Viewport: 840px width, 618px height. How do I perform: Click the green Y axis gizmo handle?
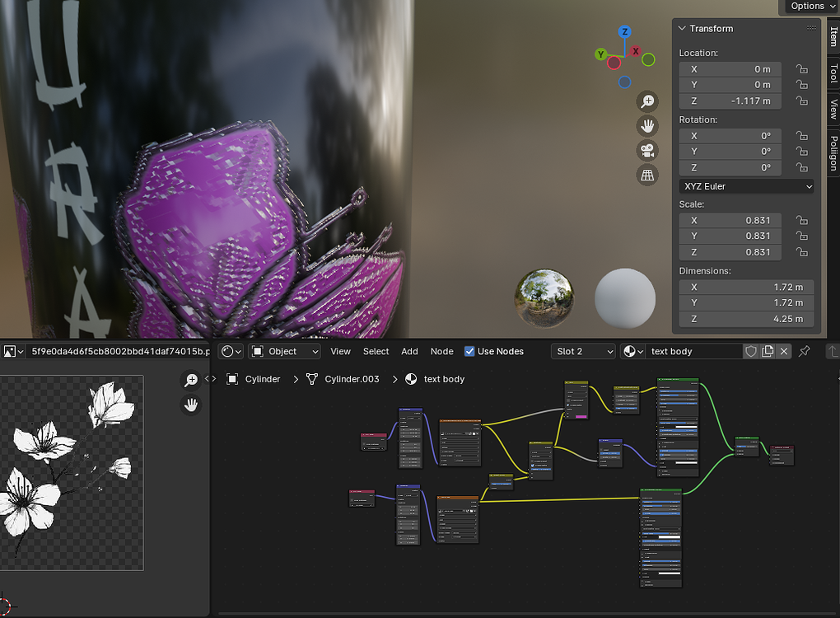(x=601, y=54)
